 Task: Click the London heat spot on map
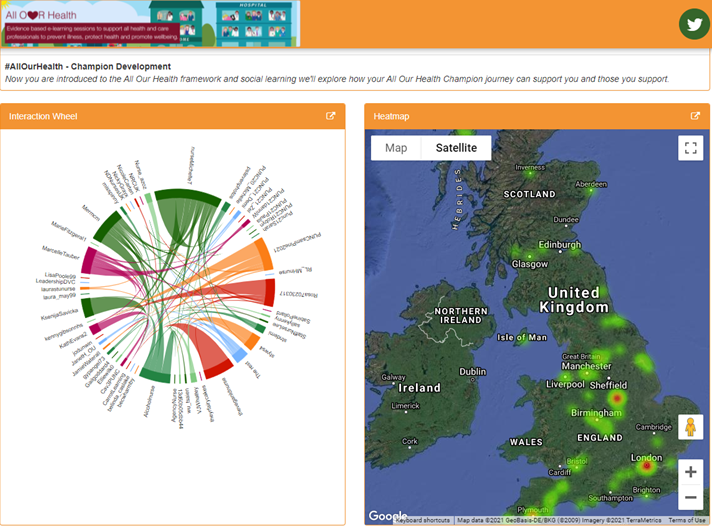pyautogui.click(x=647, y=466)
